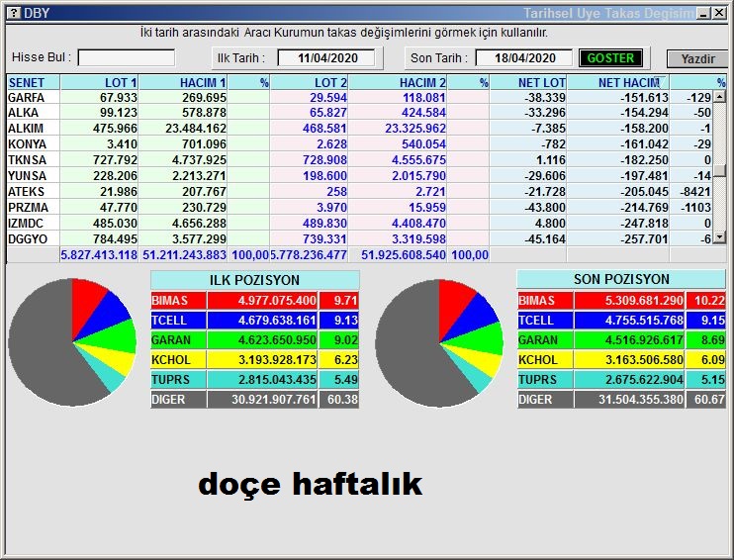Viewport: 734px width, 560px height.
Task: Click the help question mark icon in title bar
Action: [x=15, y=13]
